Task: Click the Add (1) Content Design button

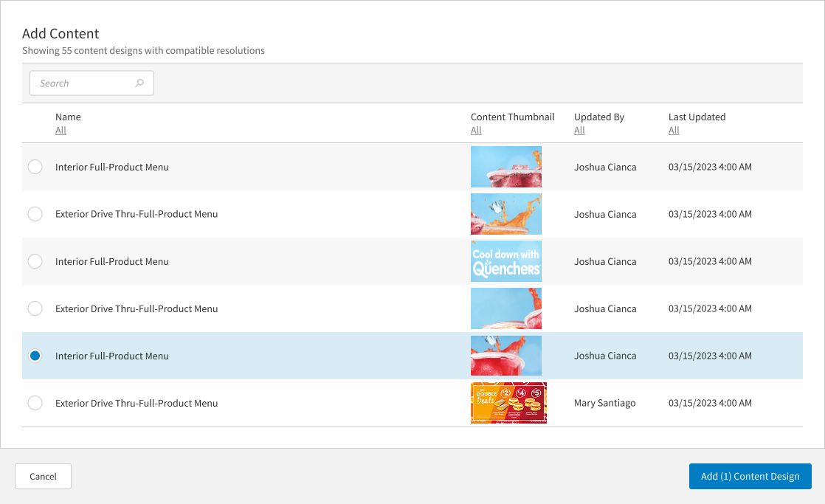Action: (x=750, y=476)
